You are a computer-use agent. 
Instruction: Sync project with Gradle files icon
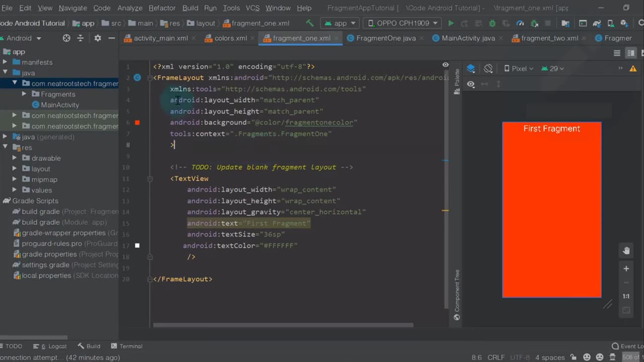click(597, 23)
